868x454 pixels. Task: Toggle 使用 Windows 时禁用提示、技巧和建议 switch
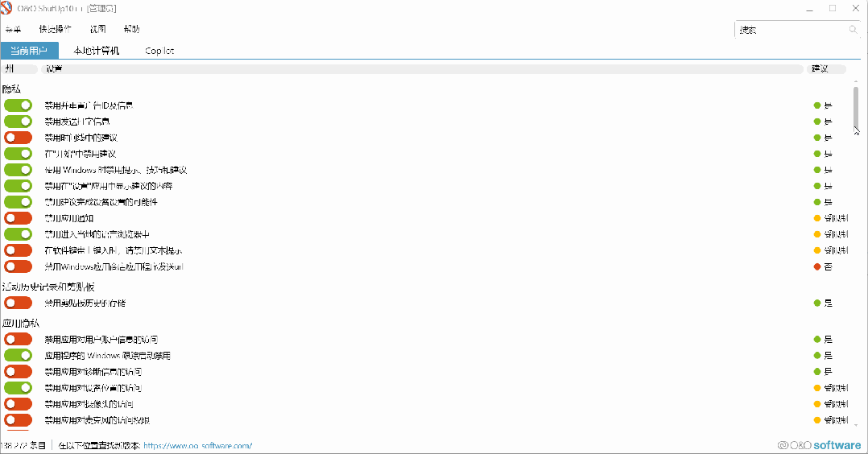[19, 169]
